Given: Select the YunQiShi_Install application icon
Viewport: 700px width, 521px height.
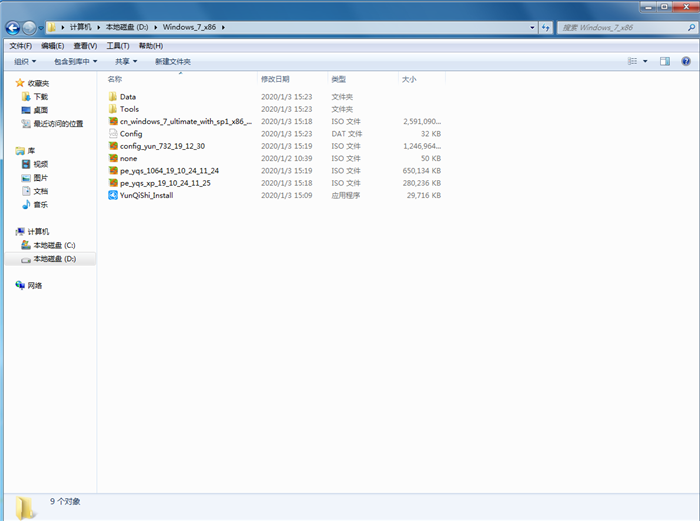Looking at the screenshot, I should [113, 195].
